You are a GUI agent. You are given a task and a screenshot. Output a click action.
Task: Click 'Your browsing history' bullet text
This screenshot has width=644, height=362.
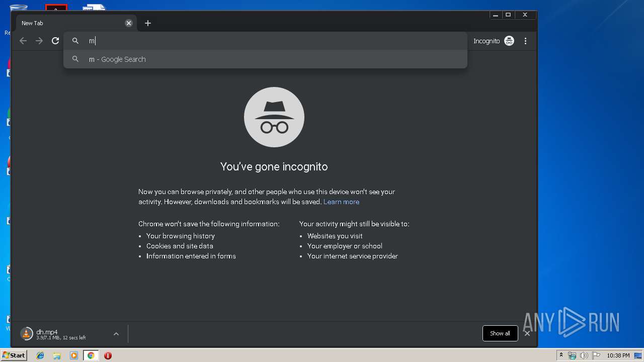181,236
